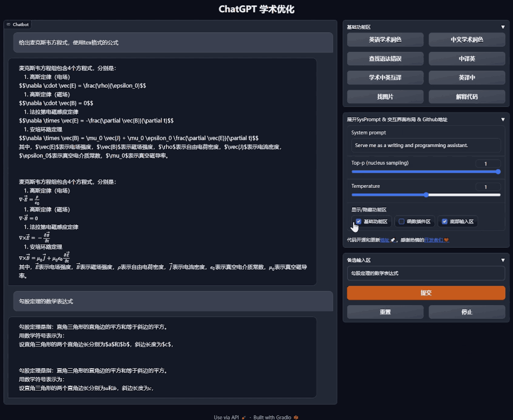Click the Top-p (nucleus sampling) label
The width and height of the screenshot is (513, 420).
pos(380,163)
